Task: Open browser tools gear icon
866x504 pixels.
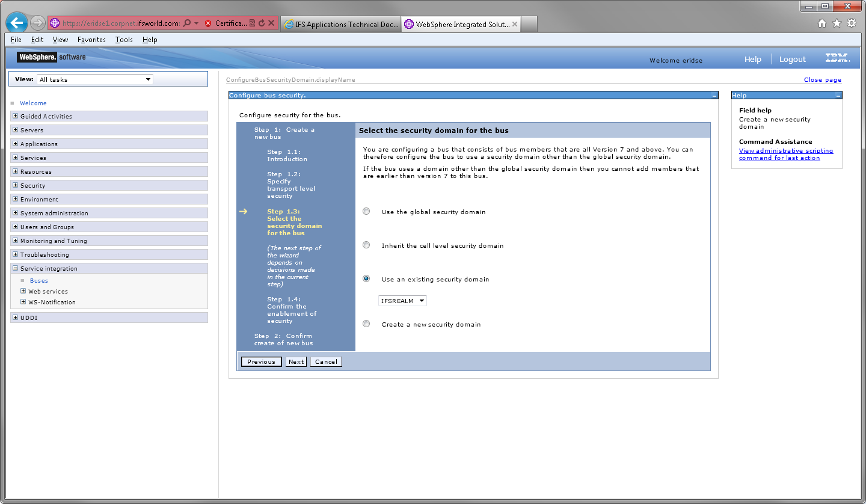Action: coord(852,23)
